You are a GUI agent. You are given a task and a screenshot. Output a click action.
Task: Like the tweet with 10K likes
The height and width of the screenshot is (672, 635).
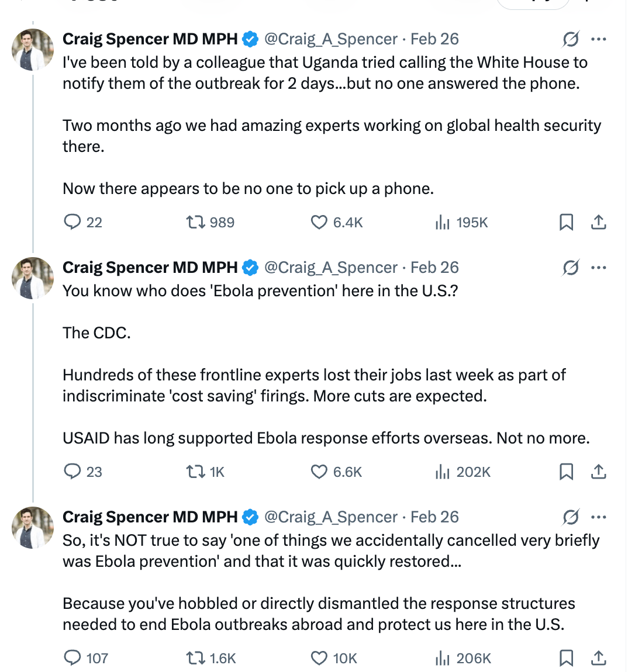click(319, 658)
